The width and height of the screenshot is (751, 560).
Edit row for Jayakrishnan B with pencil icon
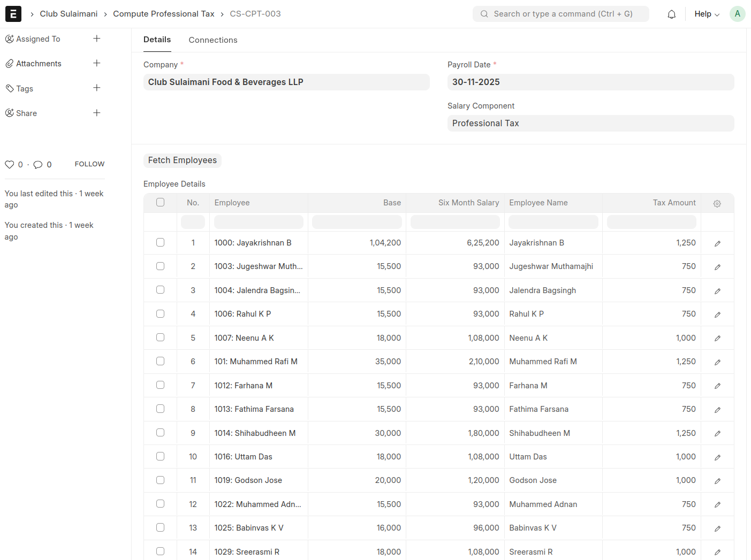click(x=717, y=243)
